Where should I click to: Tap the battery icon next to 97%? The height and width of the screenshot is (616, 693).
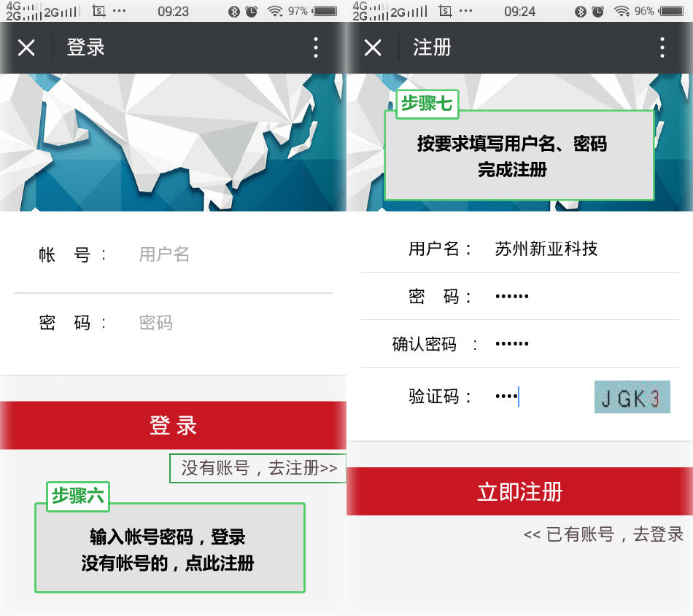(x=325, y=11)
